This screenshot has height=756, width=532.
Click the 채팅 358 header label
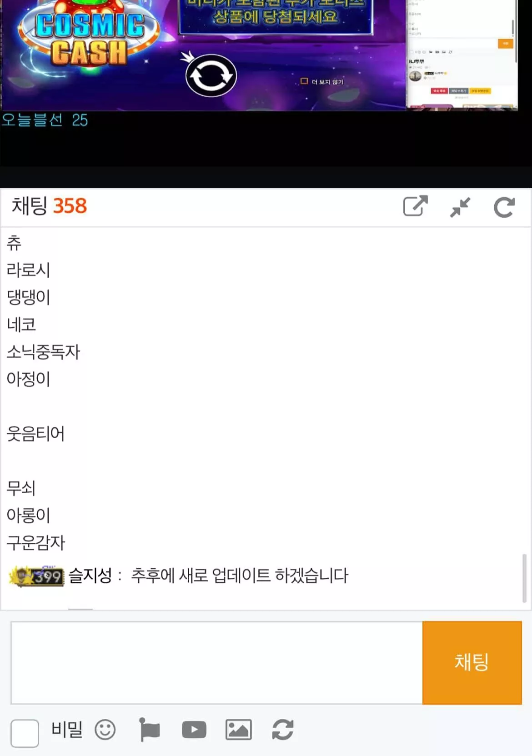(x=49, y=206)
